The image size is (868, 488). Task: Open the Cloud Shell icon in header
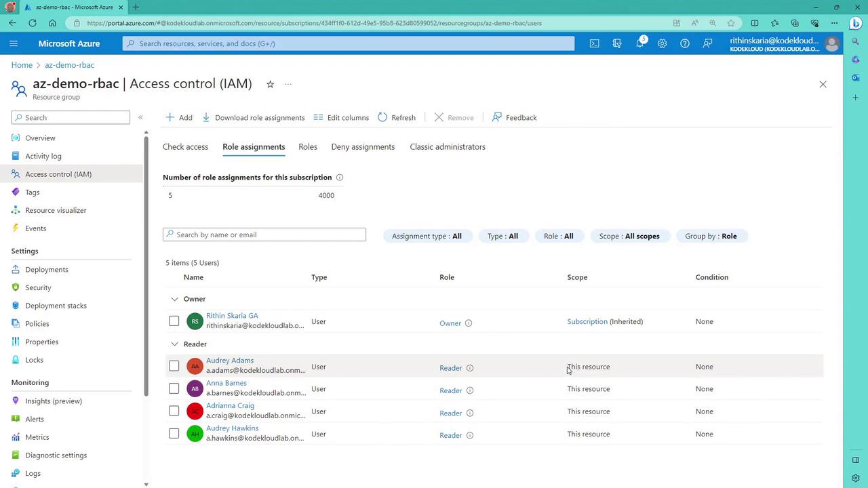[594, 43]
